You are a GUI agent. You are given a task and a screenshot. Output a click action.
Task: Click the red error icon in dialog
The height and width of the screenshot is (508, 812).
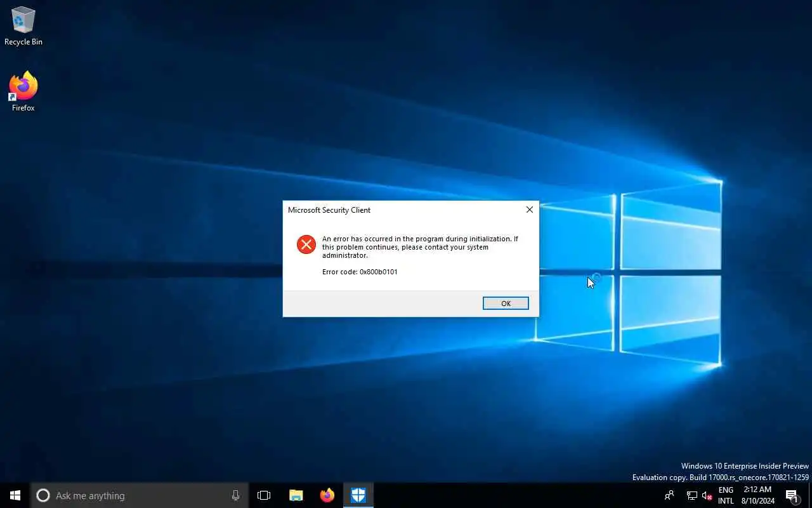click(x=306, y=244)
